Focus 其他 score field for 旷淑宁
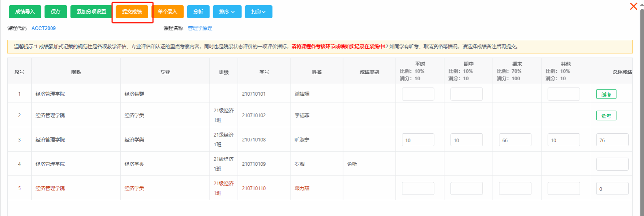The image size is (644, 216). pyautogui.click(x=564, y=140)
